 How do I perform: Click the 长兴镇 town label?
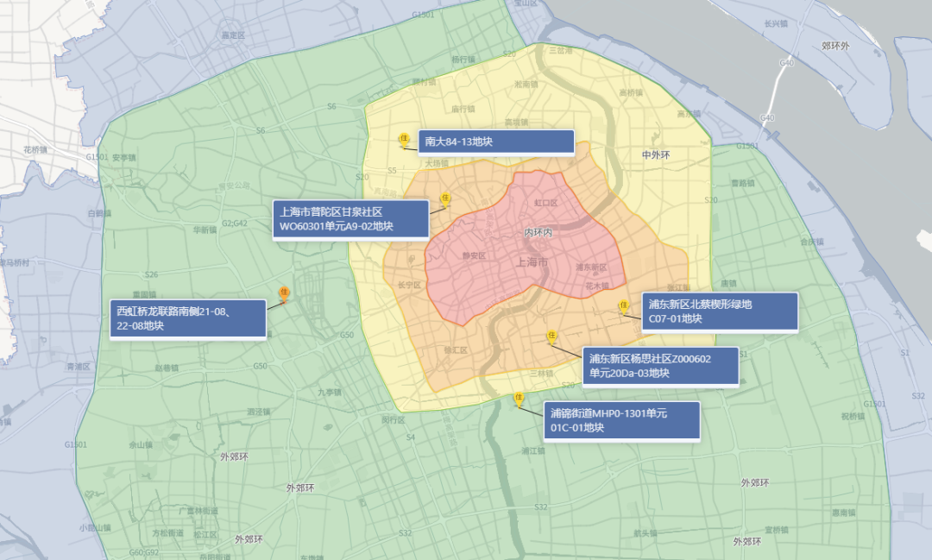coord(776,24)
